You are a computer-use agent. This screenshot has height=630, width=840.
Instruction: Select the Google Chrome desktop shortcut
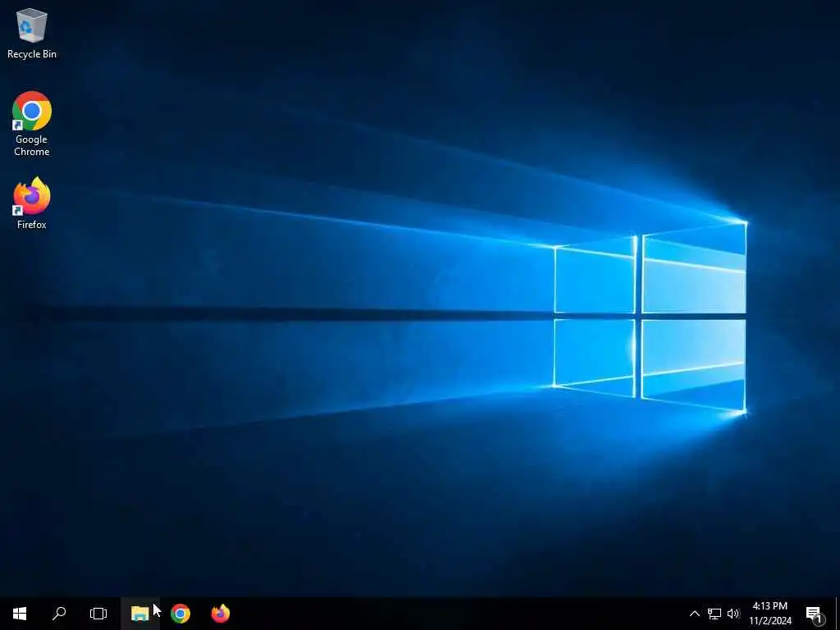tap(32, 124)
